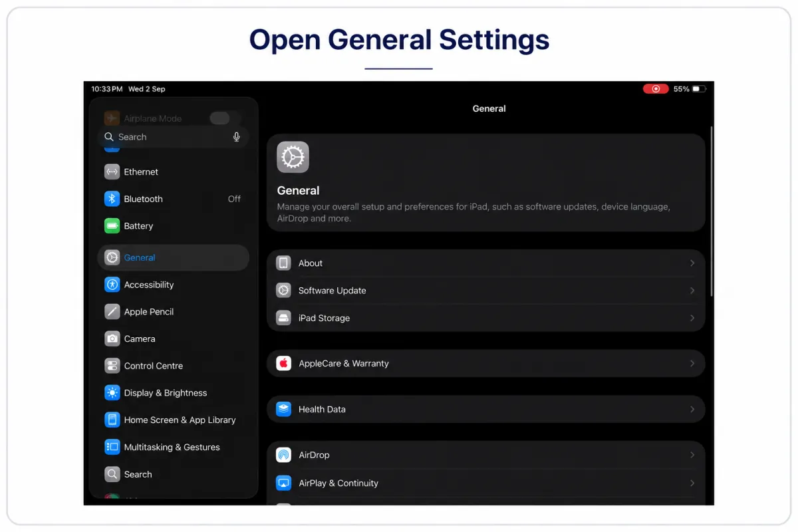Screen dimensions: 798x532
Task: Tap the red screen recording indicator
Action: [x=656, y=88]
